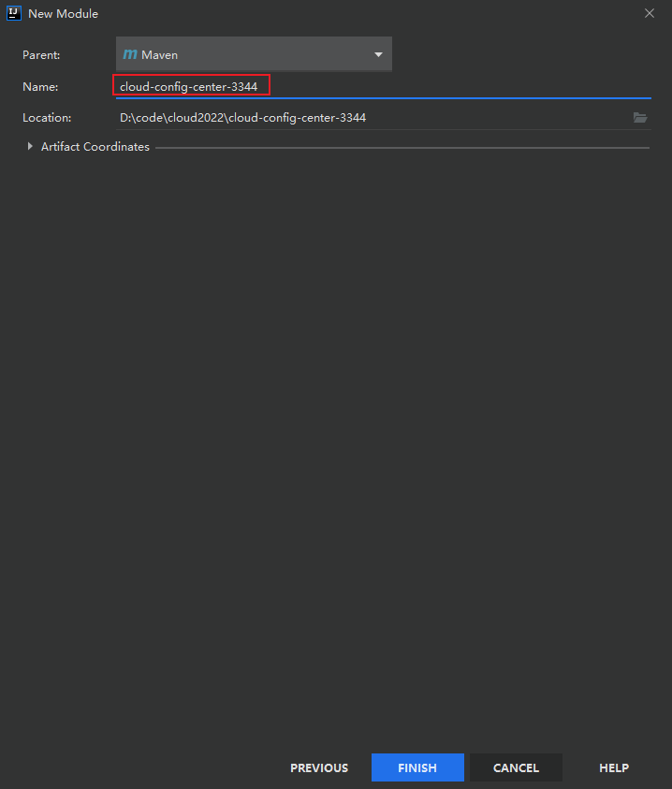Viewport: 672px width, 789px height.
Task: Click the Parent: label
Action: (x=41, y=55)
